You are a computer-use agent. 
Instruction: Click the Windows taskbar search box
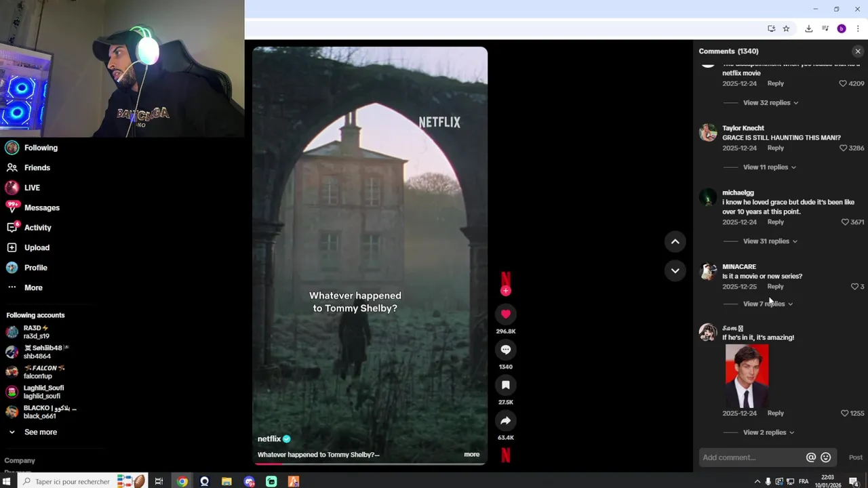click(81, 482)
